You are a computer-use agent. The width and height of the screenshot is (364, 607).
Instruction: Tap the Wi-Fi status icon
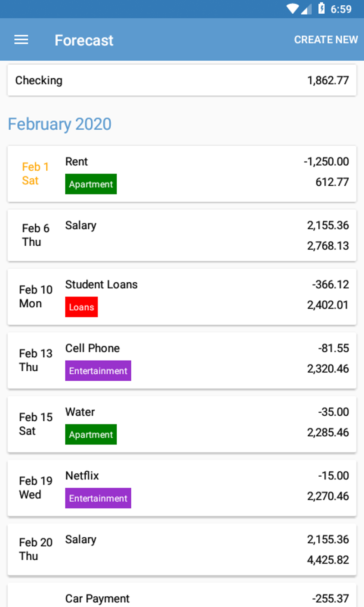293,9
